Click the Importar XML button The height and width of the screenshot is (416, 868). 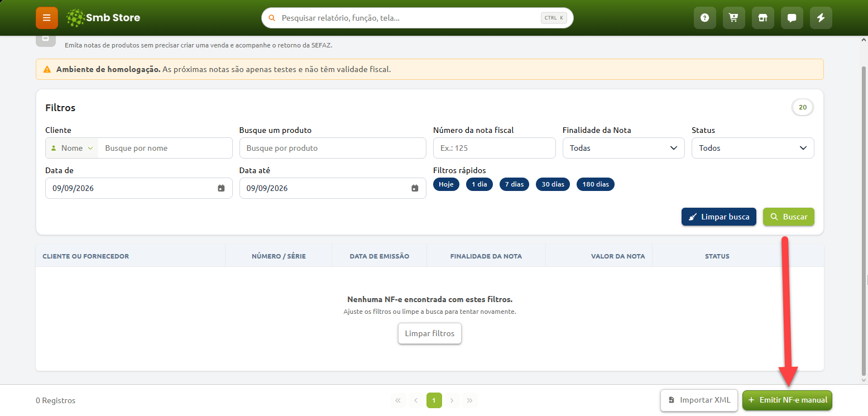699,400
